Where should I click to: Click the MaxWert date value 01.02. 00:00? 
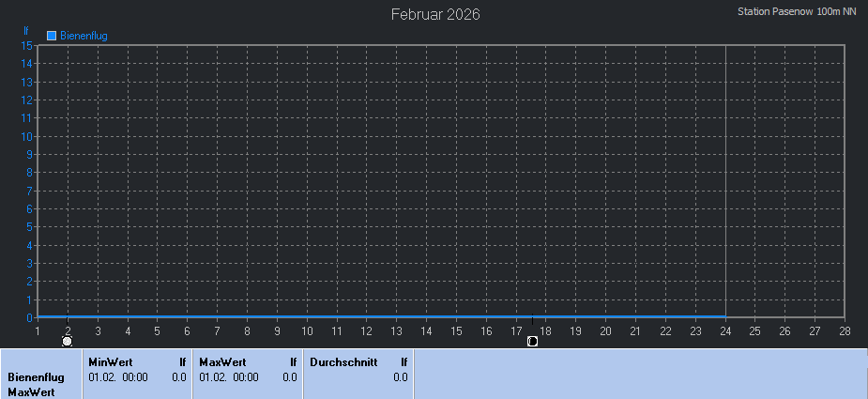click(228, 377)
